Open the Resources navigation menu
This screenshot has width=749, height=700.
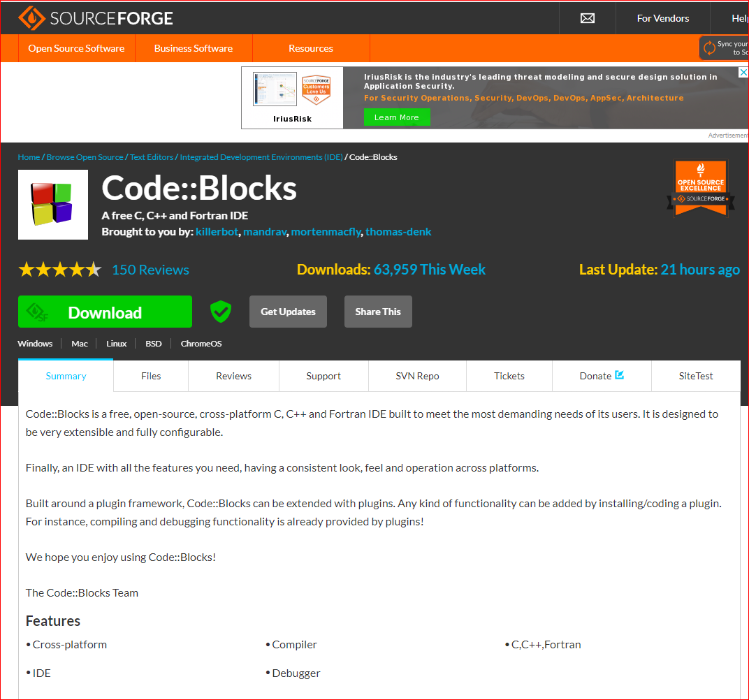pos(310,48)
